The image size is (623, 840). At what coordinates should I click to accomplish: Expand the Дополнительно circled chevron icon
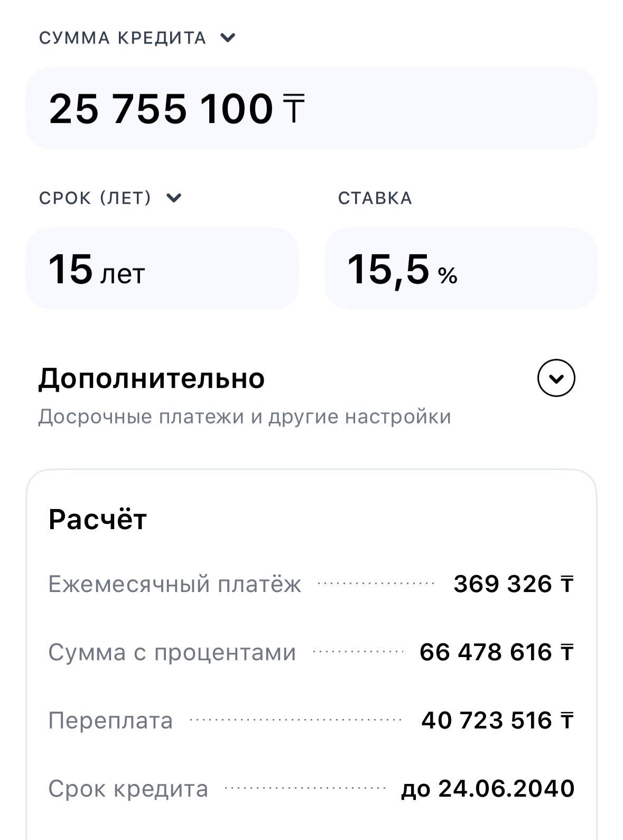tap(556, 378)
